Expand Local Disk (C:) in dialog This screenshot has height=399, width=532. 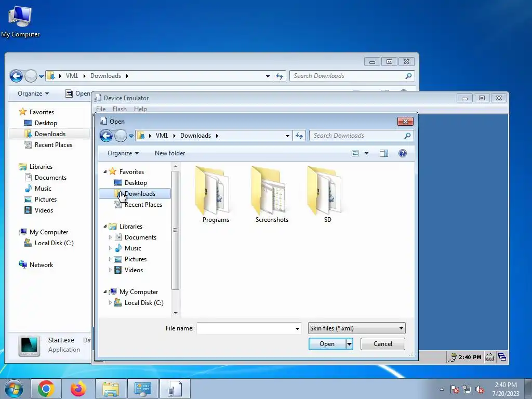pyautogui.click(x=110, y=303)
